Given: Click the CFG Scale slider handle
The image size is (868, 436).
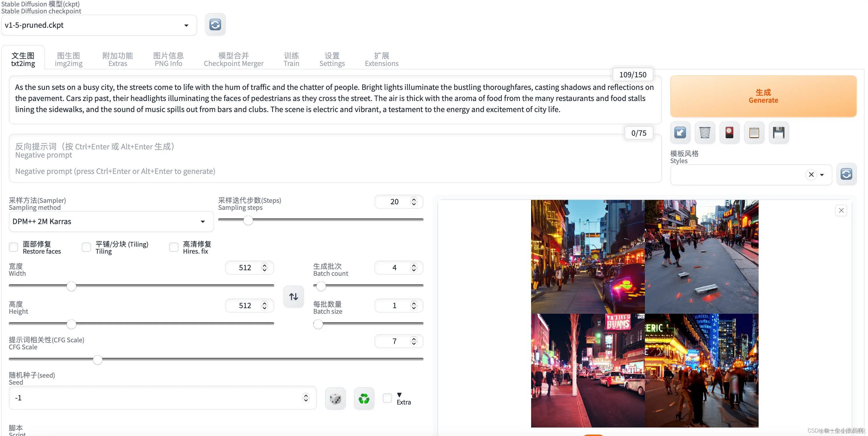Looking at the screenshot, I should point(98,360).
